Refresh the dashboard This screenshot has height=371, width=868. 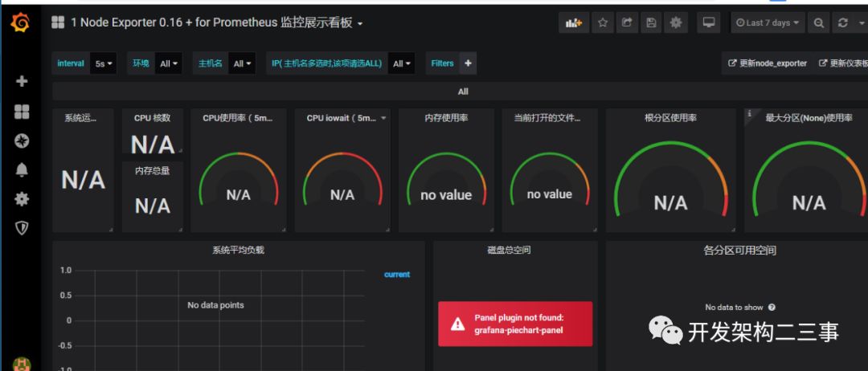pos(842,22)
